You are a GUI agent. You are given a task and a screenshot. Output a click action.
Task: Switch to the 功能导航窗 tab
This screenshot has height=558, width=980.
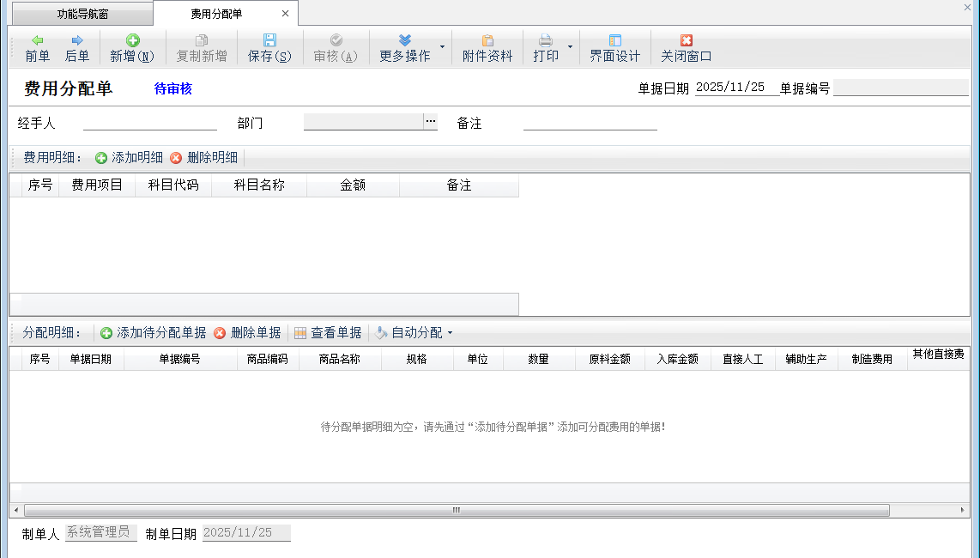pos(82,14)
